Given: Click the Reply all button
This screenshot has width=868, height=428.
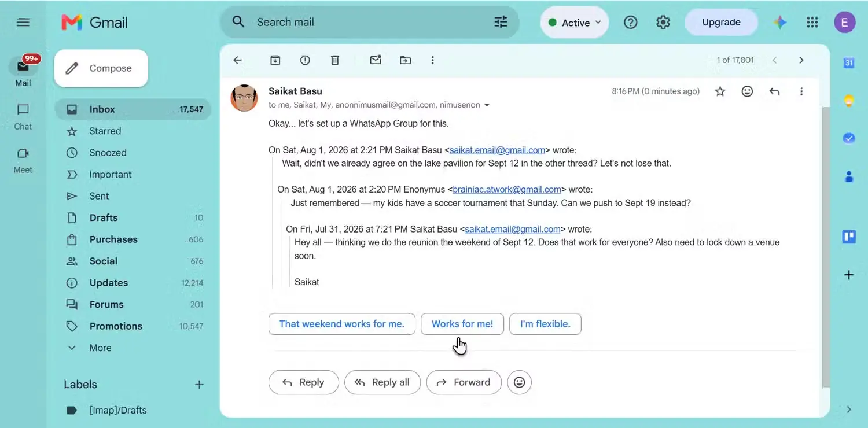Looking at the screenshot, I should (x=382, y=382).
